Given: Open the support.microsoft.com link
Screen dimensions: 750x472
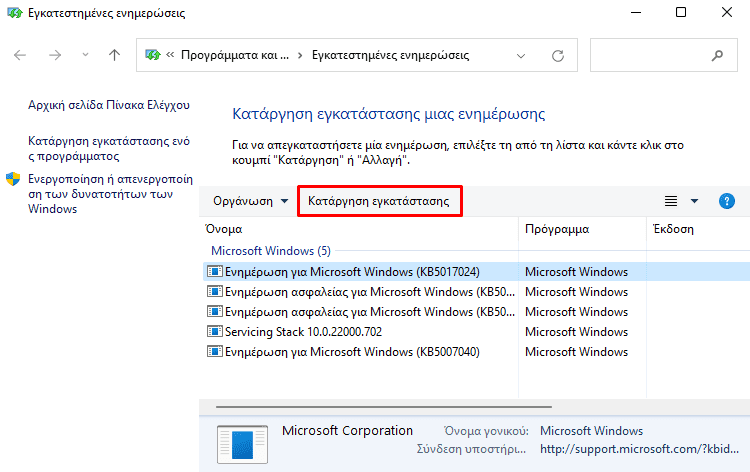Looking at the screenshot, I should [x=639, y=449].
